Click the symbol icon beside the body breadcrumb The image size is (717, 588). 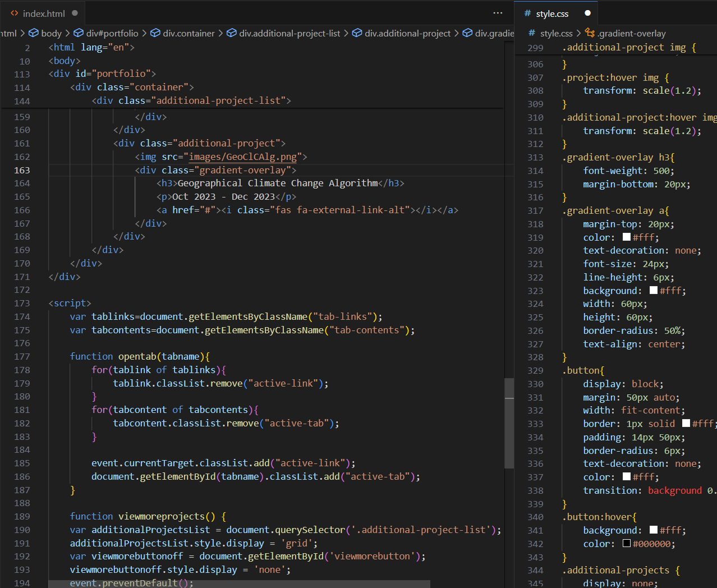click(34, 33)
